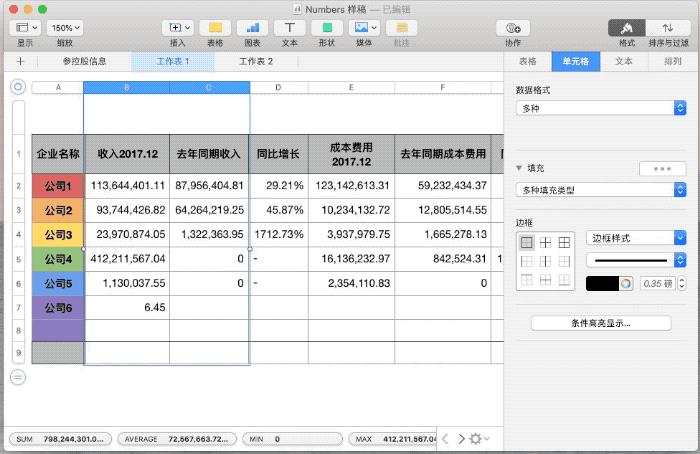Select the top border option icon
Screen dimensions: 700x454
point(527,280)
